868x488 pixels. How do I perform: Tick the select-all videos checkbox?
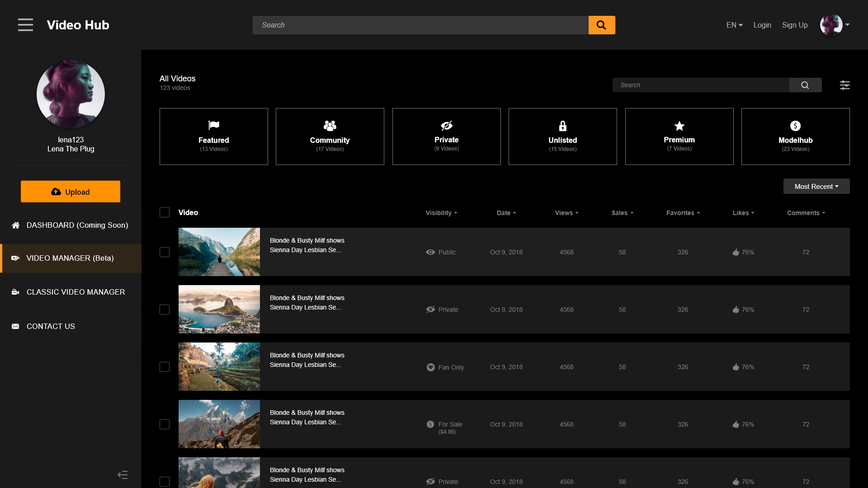pyautogui.click(x=165, y=212)
